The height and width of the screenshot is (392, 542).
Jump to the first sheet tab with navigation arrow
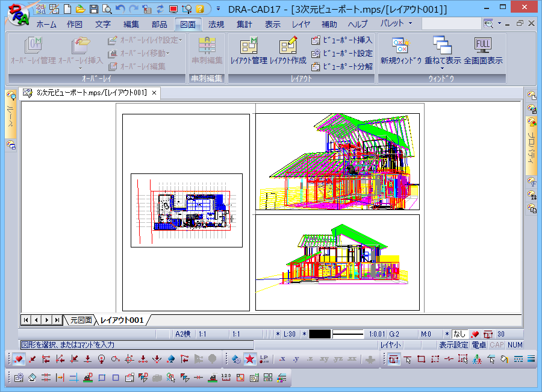pos(26,320)
